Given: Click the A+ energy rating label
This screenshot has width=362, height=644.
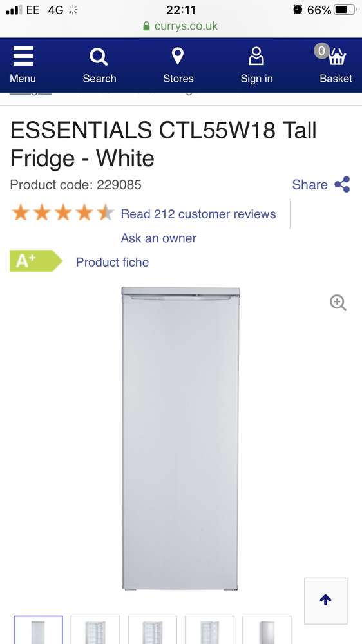Looking at the screenshot, I should click(35, 261).
